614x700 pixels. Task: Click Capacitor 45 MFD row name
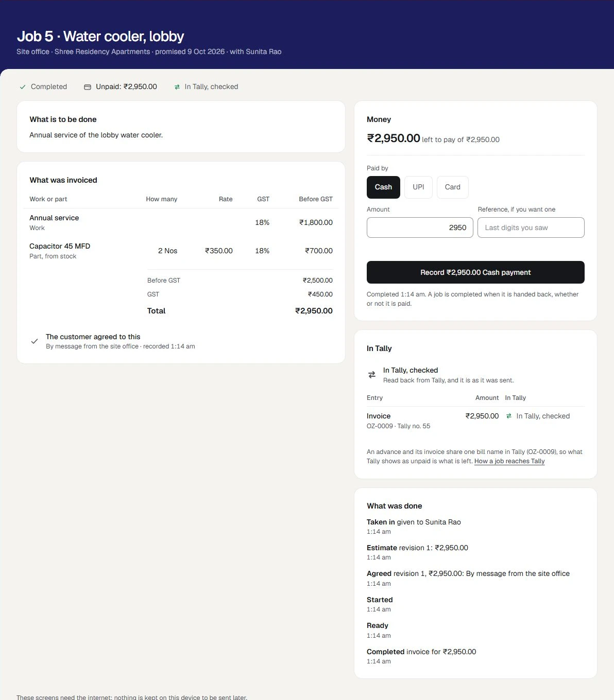click(60, 246)
